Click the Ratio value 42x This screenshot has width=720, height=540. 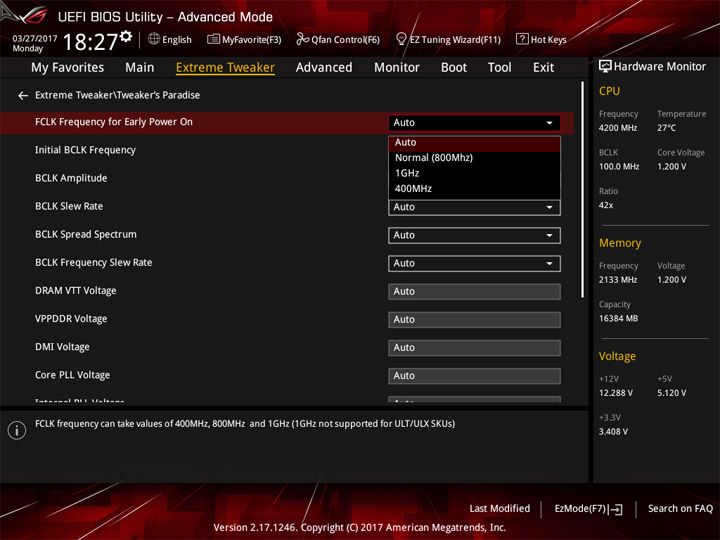pos(606,205)
